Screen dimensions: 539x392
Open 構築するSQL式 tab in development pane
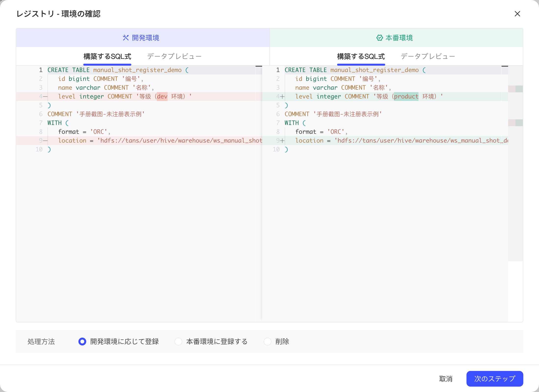tap(107, 56)
